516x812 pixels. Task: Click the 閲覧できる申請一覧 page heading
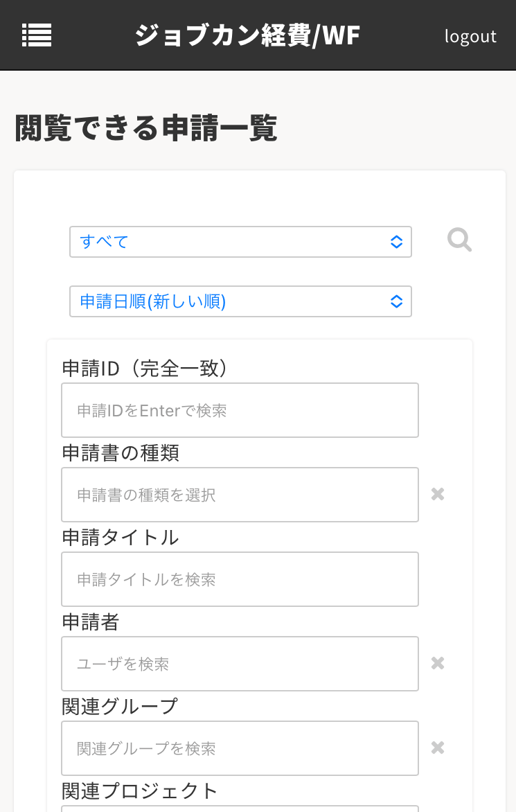(146, 129)
